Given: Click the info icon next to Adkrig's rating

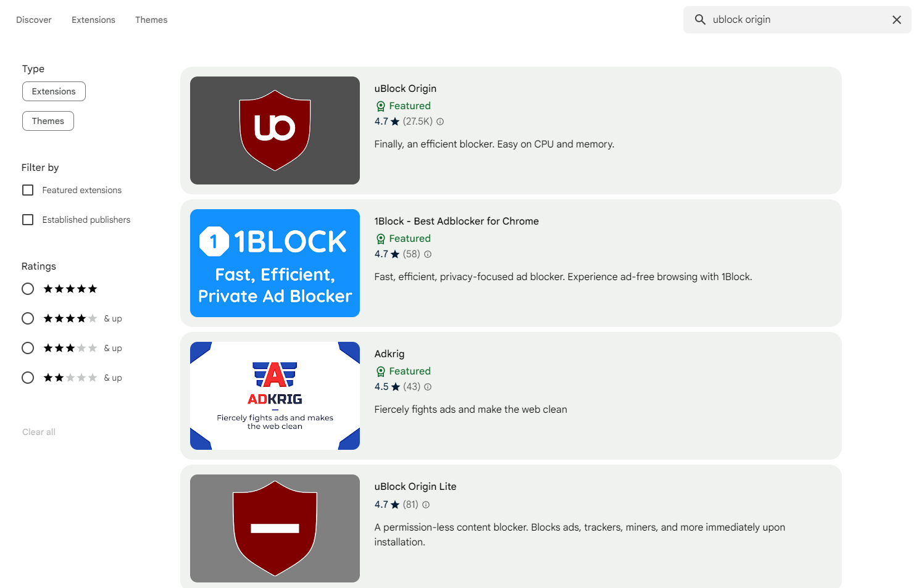Looking at the screenshot, I should coord(428,387).
